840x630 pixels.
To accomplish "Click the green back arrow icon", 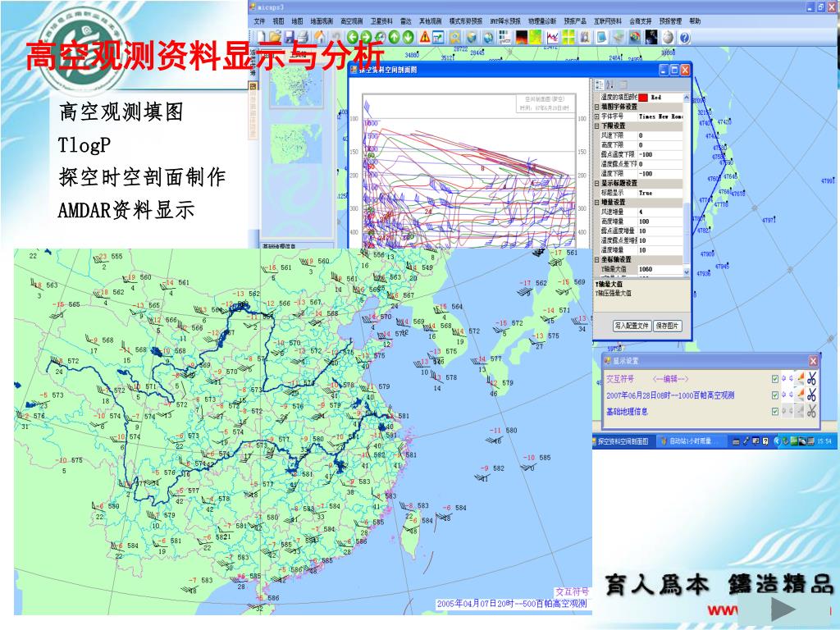I will [x=352, y=37].
